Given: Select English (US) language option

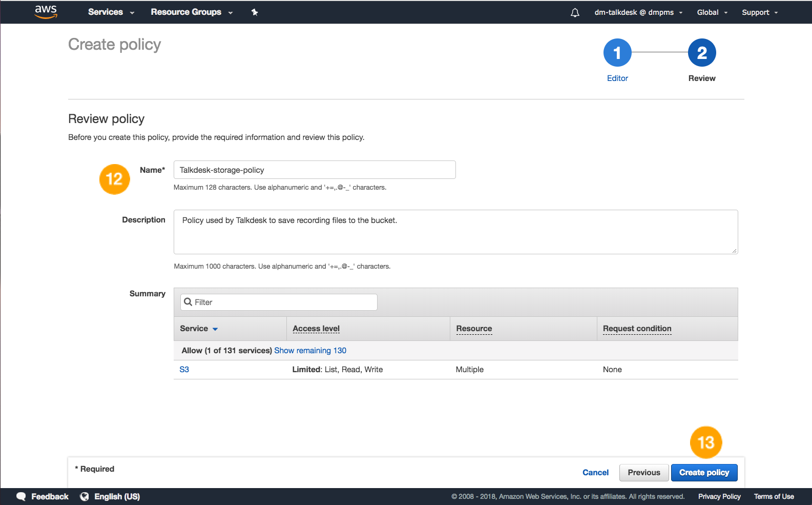Looking at the screenshot, I should pos(117,496).
